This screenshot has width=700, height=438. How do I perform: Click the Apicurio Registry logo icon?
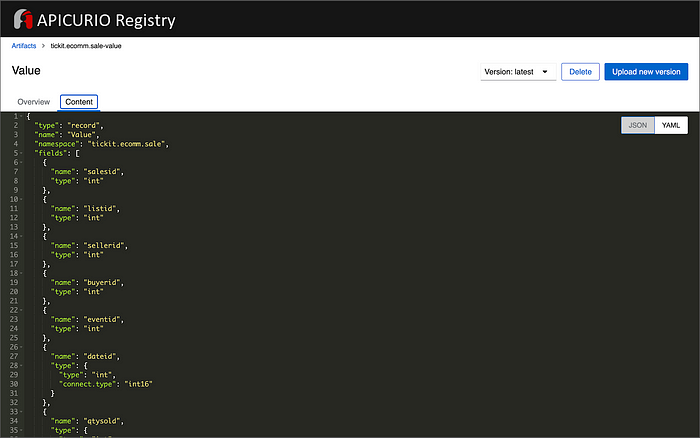point(23,19)
